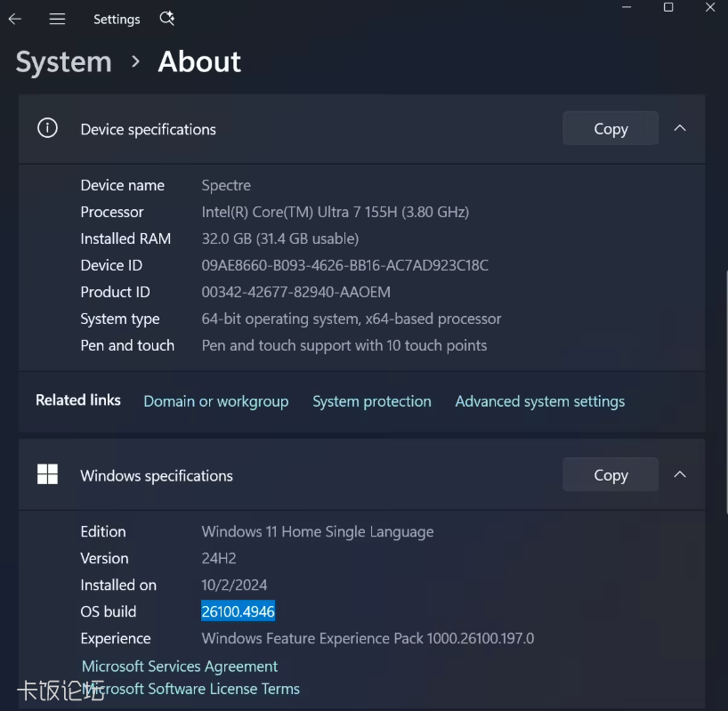Close the Settings window
Viewport: 728px width, 711px height.
point(710,7)
